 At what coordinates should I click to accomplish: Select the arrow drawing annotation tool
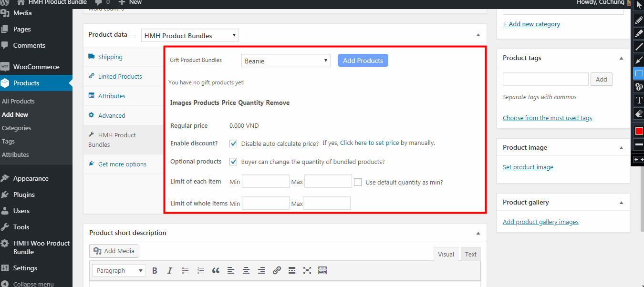pyautogui.click(x=639, y=60)
